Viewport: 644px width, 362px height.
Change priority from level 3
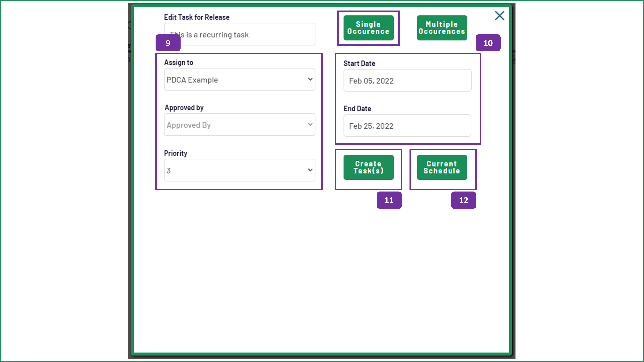(239, 170)
